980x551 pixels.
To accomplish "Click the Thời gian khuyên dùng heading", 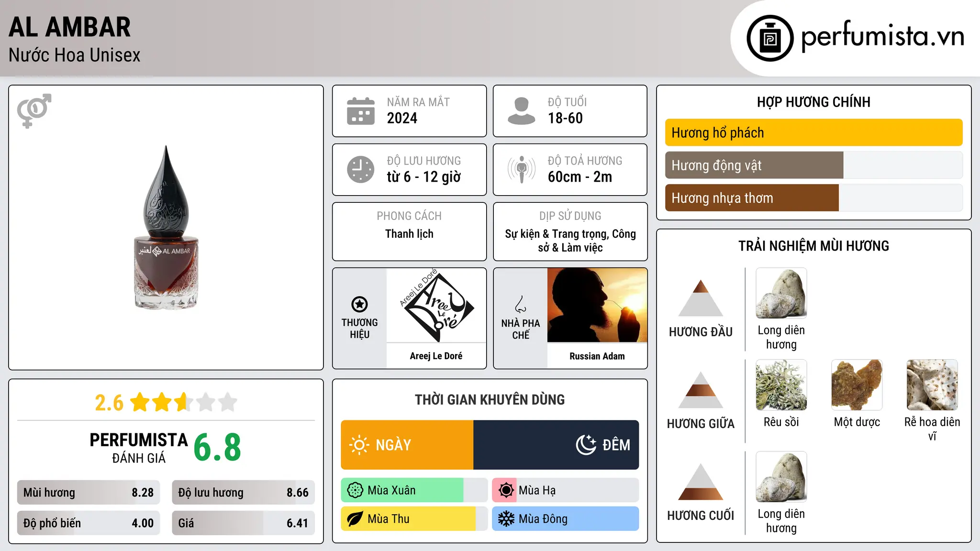I will (490, 399).
